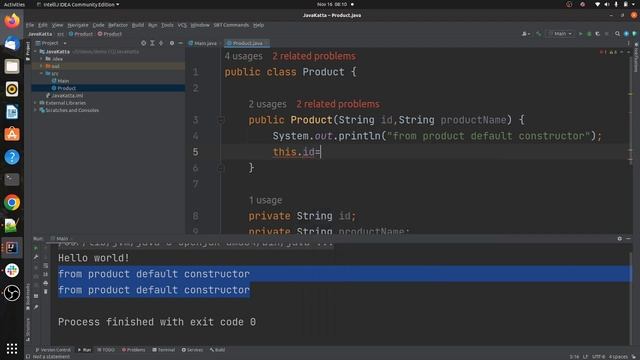Click 'Process finished with exit code 0'
The image size is (640, 360).
coord(157,322)
